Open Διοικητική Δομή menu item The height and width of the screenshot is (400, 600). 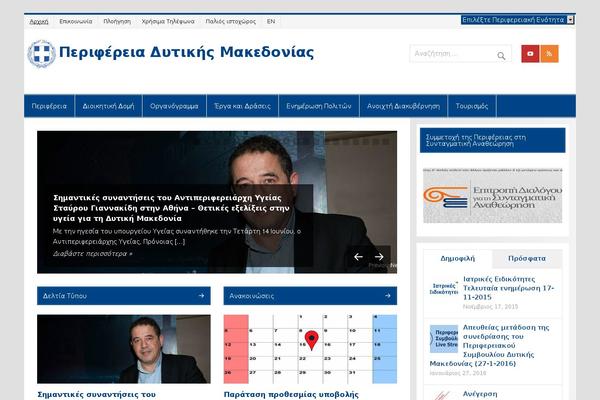pos(109,106)
